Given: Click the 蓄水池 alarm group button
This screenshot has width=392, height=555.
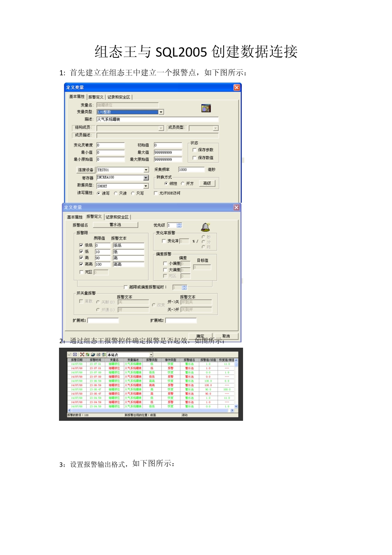Looking at the screenshot, I should pos(115,225).
